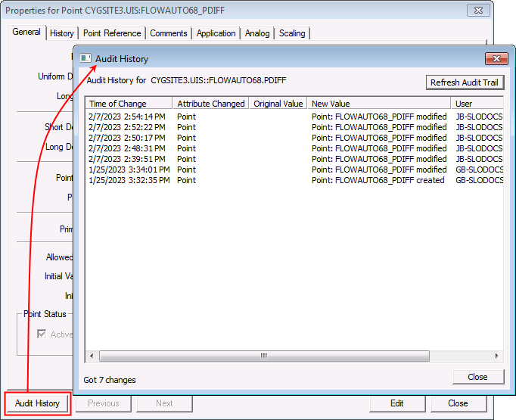Click the User column header
The width and height of the screenshot is (516, 420).
pos(477,104)
